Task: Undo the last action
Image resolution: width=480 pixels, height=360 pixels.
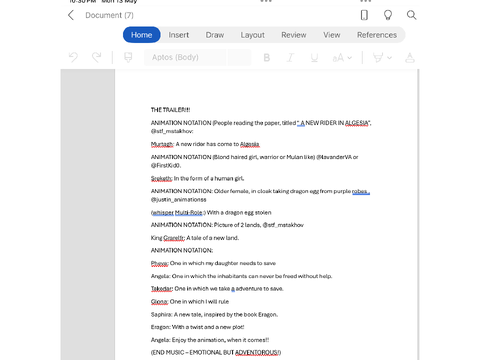Action: pos(73,57)
